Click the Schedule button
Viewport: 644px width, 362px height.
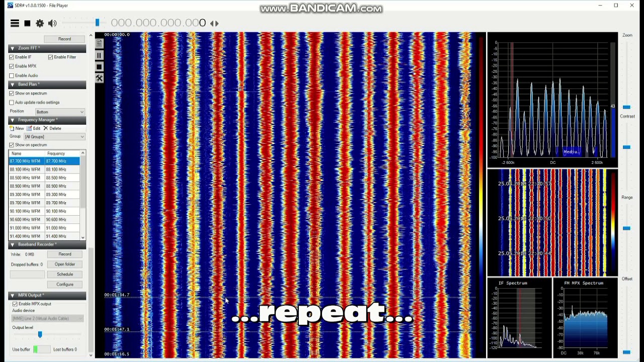coord(65,274)
